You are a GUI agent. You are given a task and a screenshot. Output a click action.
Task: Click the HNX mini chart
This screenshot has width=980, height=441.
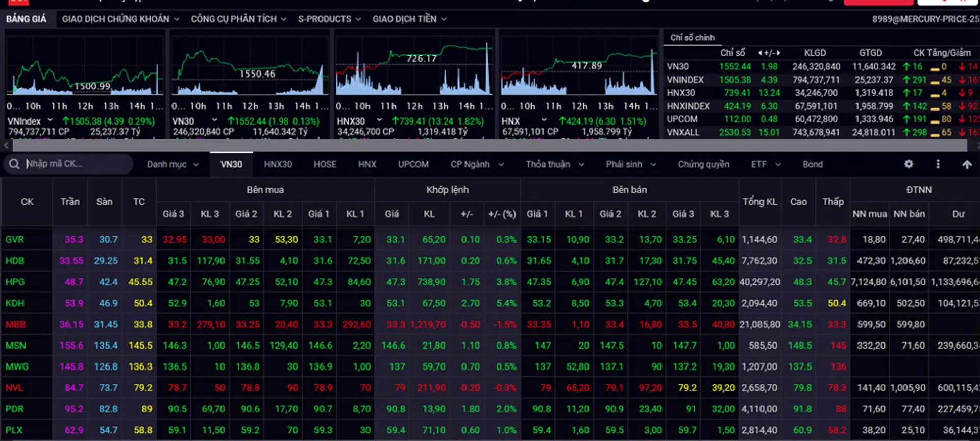[x=579, y=66]
